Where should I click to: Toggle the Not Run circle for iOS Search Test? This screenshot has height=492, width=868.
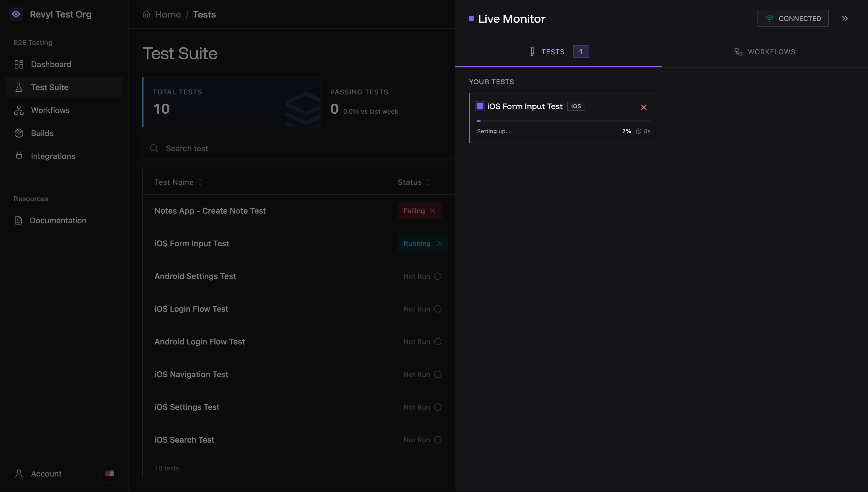coord(438,440)
